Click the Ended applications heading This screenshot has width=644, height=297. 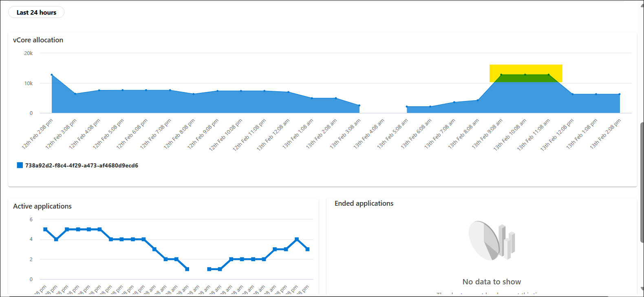(x=364, y=203)
